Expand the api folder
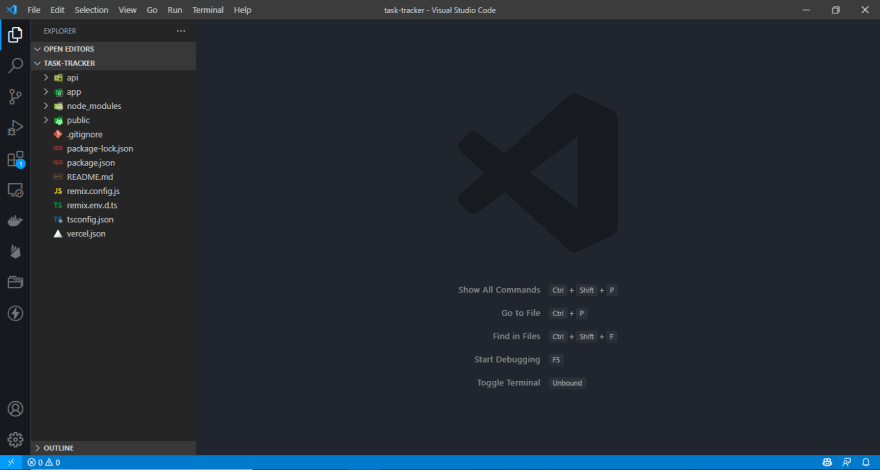This screenshot has height=470, width=880. point(113,77)
